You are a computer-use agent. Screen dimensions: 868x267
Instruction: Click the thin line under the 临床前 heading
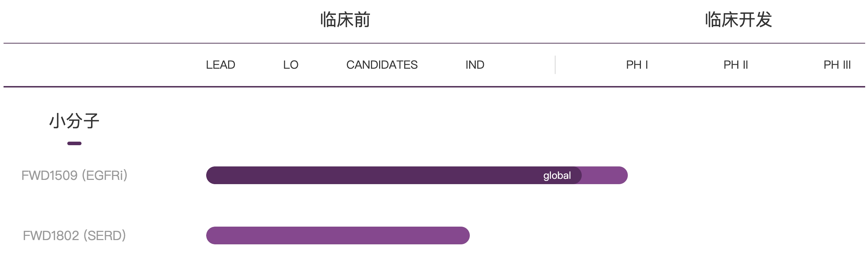click(345, 43)
